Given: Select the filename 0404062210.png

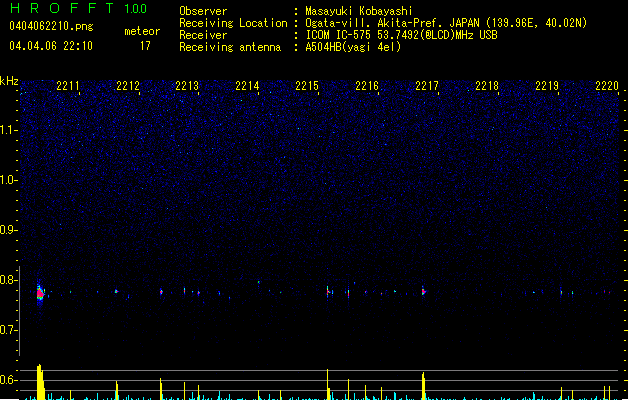Looking at the screenshot, I should [51, 26].
